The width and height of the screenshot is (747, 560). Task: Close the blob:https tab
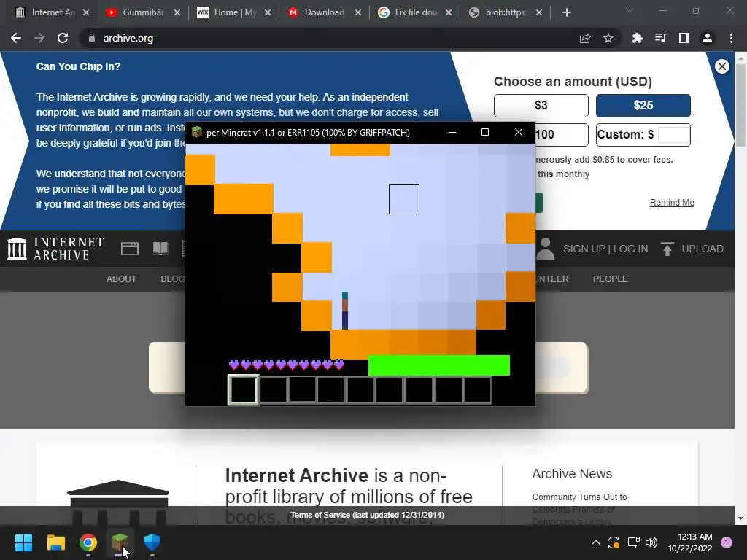pos(539,13)
